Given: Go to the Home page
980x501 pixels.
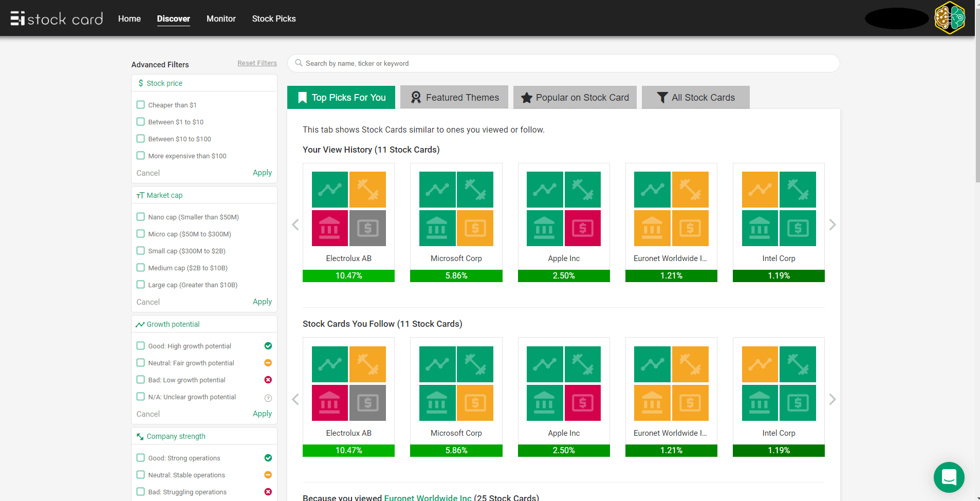Looking at the screenshot, I should 130,18.
